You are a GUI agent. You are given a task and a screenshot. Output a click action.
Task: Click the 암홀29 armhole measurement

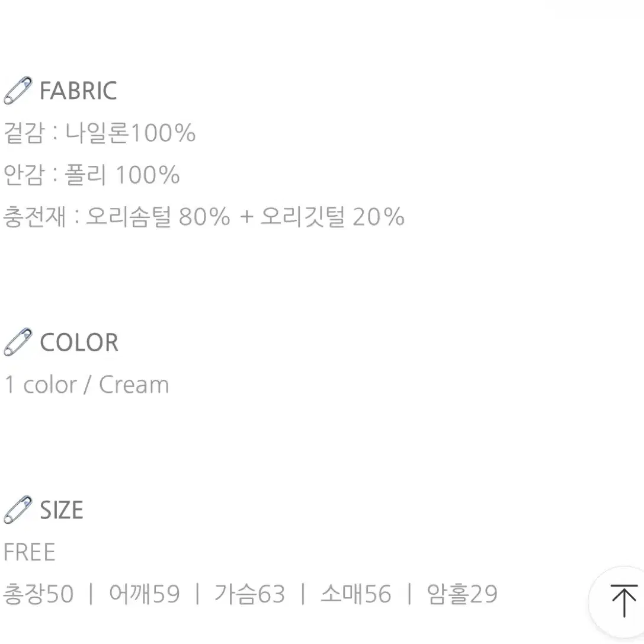[x=462, y=594]
